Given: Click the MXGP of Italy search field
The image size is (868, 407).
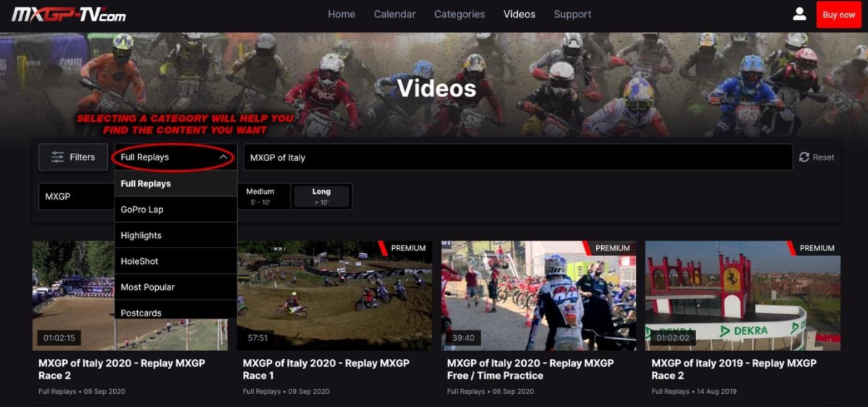Looking at the screenshot, I should 517,157.
